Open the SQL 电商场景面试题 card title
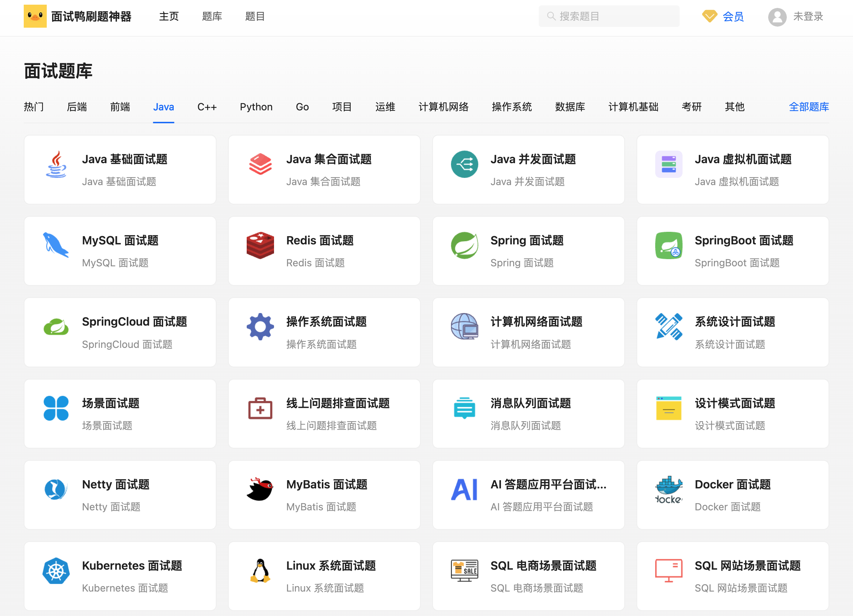This screenshot has width=853, height=616. click(x=543, y=565)
